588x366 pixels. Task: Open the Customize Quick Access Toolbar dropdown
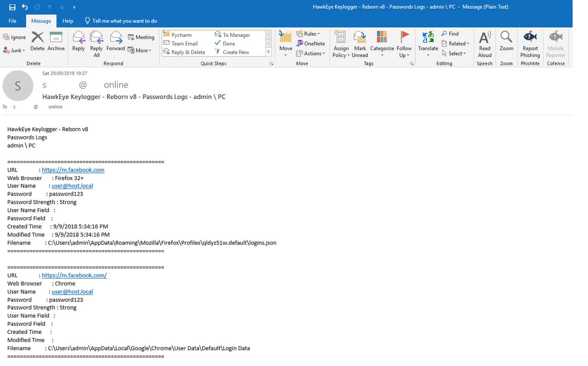74,7
